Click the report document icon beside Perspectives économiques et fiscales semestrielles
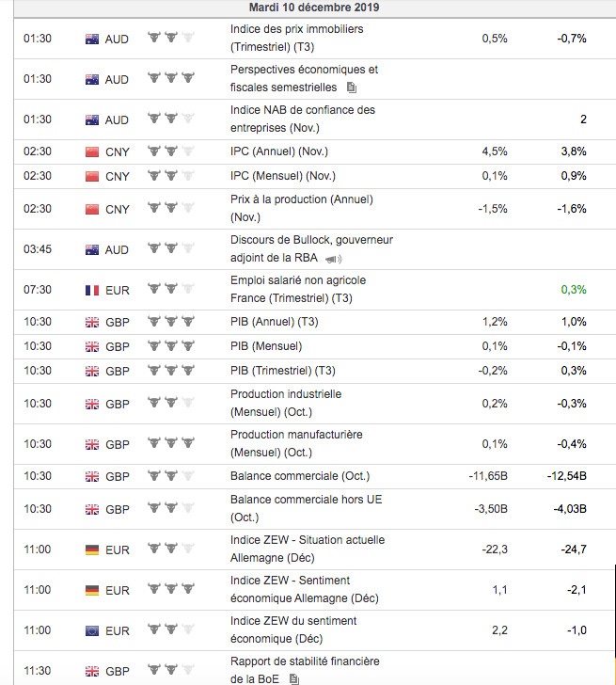Screen dimensions: 616x685 tap(352, 88)
